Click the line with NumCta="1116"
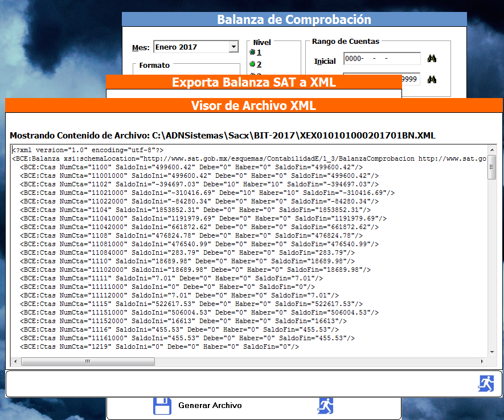Screen dimensions: 504x420 (x=179, y=329)
